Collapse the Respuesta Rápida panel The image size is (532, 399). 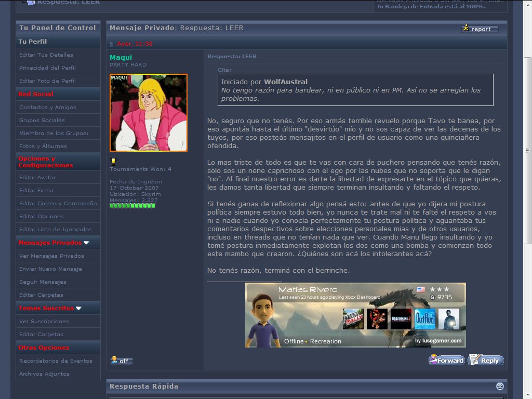coord(500,386)
